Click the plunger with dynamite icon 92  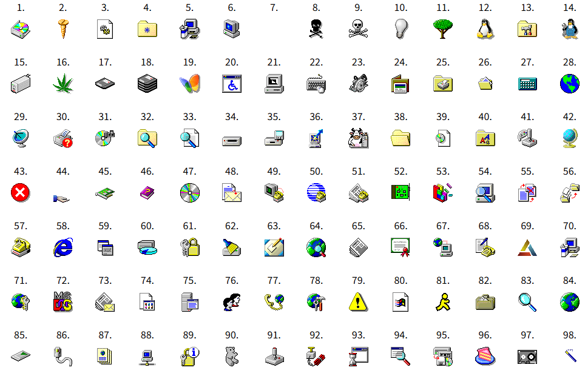pos(316,356)
